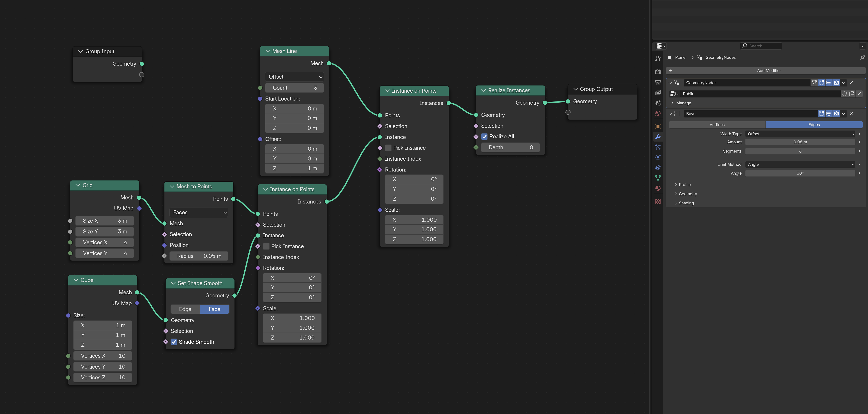868x414 pixels.
Task: Open the Material properties tab
Action: (658, 188)
